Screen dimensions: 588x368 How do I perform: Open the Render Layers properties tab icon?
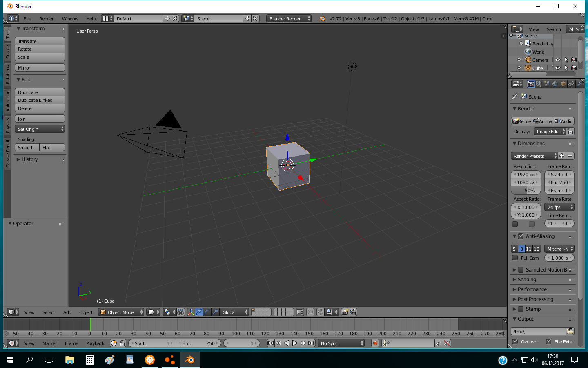pyautogui.click(x=539, y=84)
